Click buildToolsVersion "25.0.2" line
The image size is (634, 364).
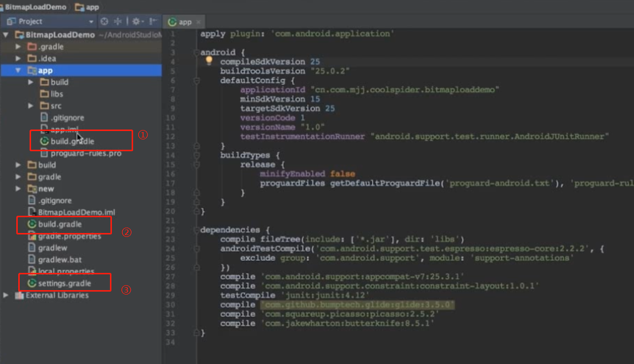[285, 71]
